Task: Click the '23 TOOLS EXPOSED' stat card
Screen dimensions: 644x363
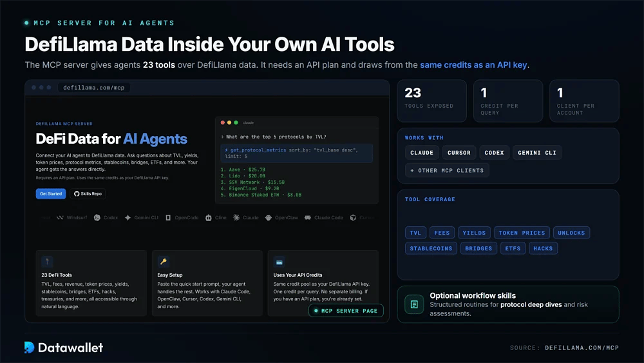Action: [431, 101]
